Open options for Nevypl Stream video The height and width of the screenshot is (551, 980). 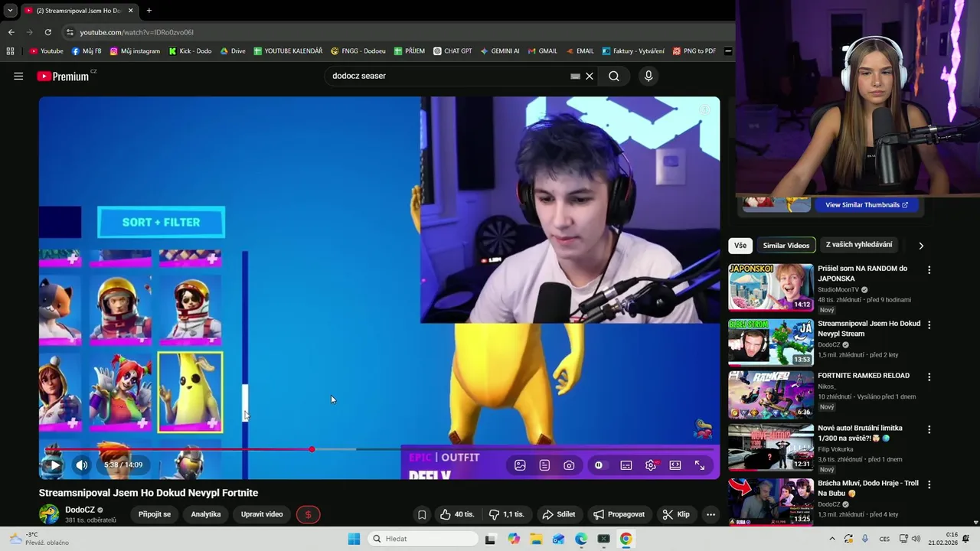(x=929, y=325)
